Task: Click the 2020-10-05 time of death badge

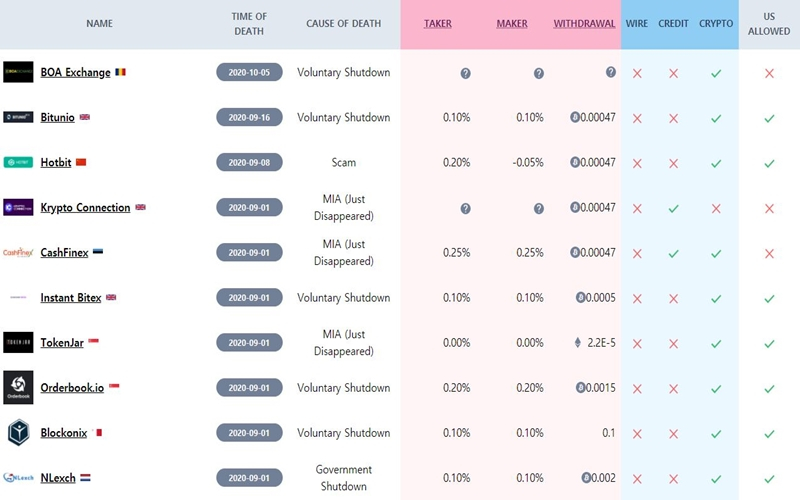Action: [x=250, y=73]
